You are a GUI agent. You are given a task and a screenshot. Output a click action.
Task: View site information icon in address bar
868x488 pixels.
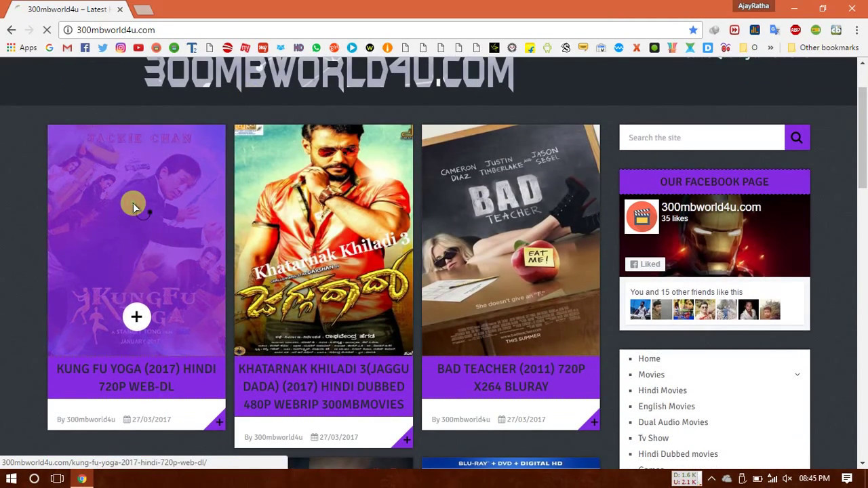coord(67,30)
